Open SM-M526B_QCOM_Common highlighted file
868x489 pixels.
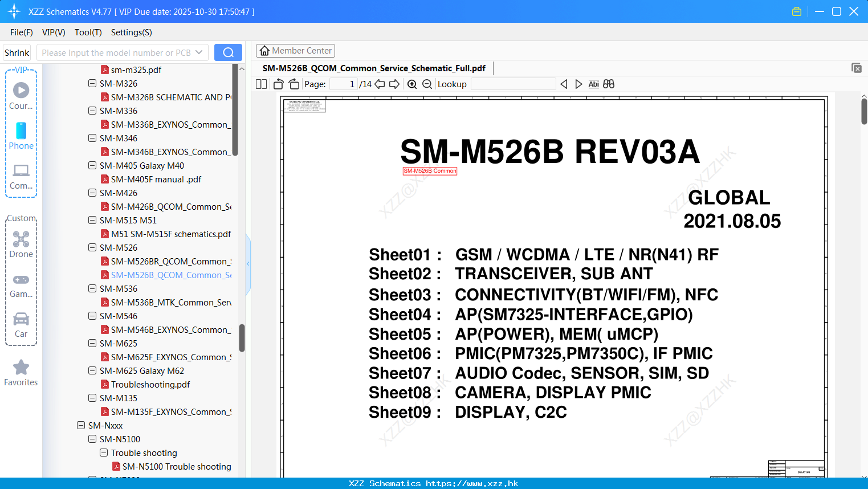171,275
